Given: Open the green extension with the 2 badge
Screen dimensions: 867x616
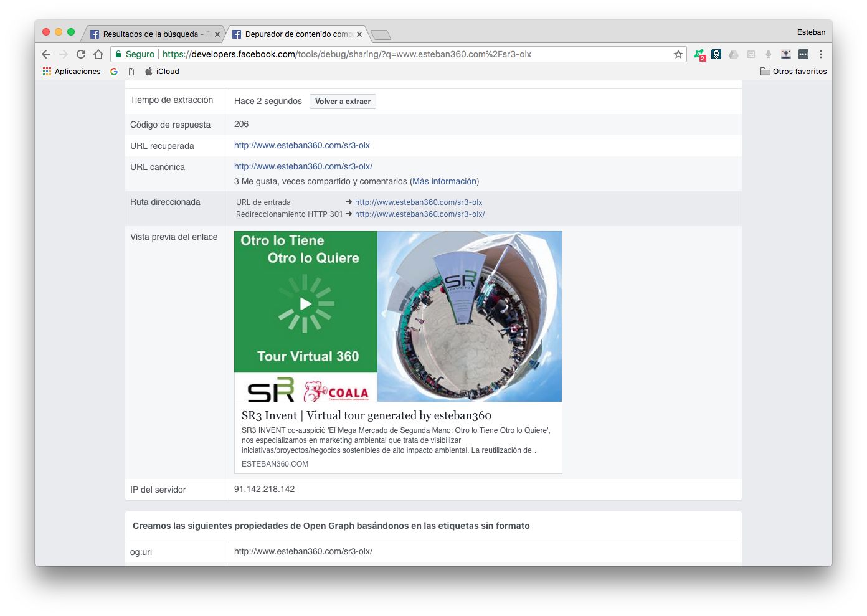Looking at the screenshot, I should [699, 55].
